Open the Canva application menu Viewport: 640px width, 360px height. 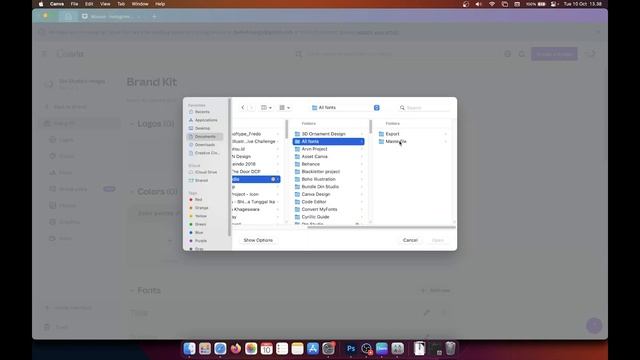click(x=57, y=4)
